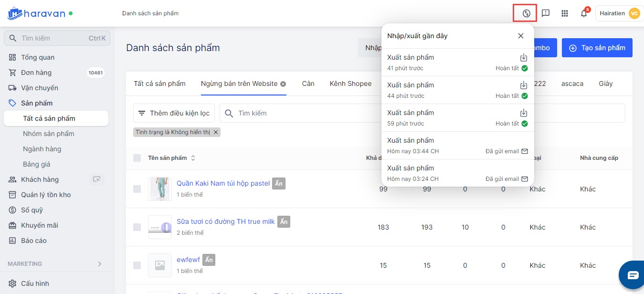Open the apps grid icon
The height and width of the screenshot is (294, 644).
pos(565,13)
